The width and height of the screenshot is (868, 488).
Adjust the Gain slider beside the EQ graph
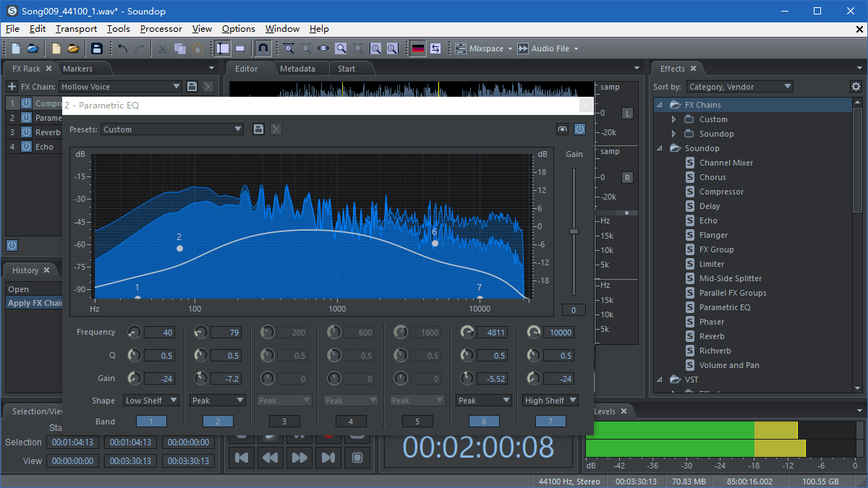coord(574,230)
